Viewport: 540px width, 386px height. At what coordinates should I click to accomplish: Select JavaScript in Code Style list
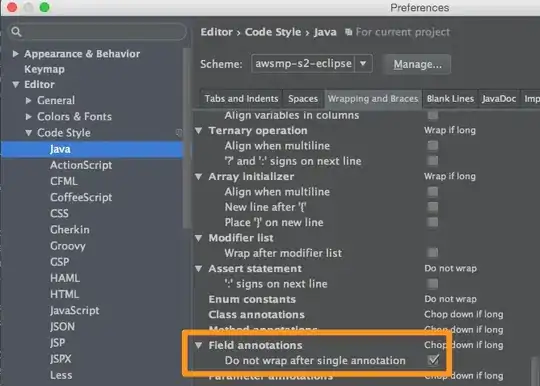pos(75,310)
